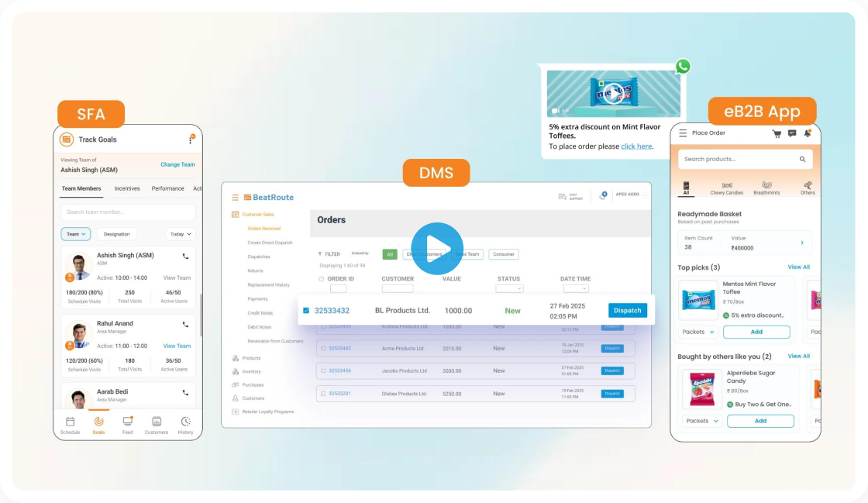Open the Packets dropdown for Mentos Mint Toffee
Viewport: 868px width, 503px height.
698,331
